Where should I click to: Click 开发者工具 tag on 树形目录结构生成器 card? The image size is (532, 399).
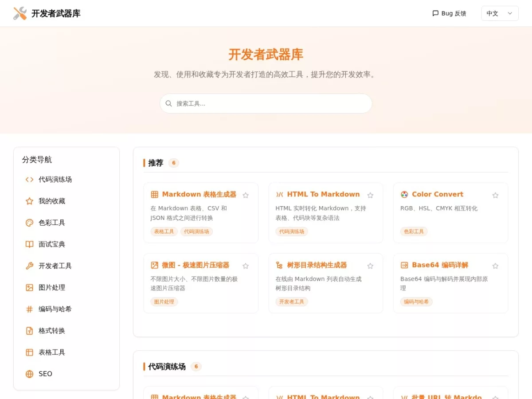pyautogui.click(x=292, y=302)
